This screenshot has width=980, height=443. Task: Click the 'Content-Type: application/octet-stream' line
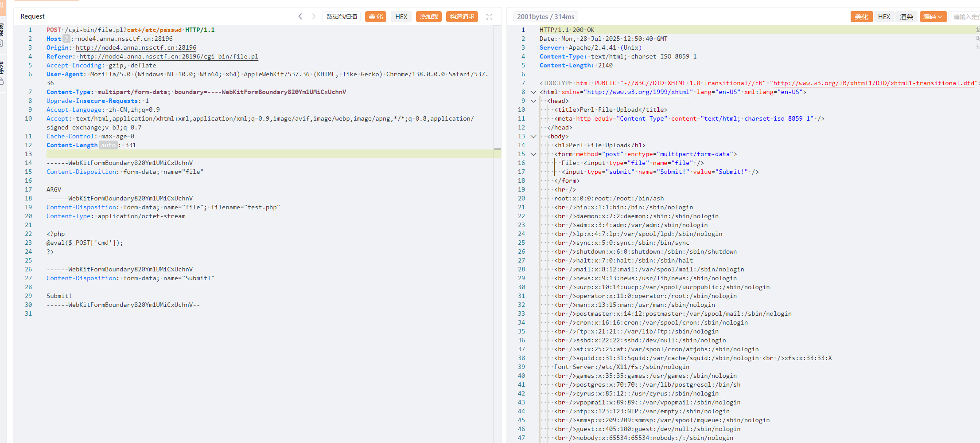(116, 216)
